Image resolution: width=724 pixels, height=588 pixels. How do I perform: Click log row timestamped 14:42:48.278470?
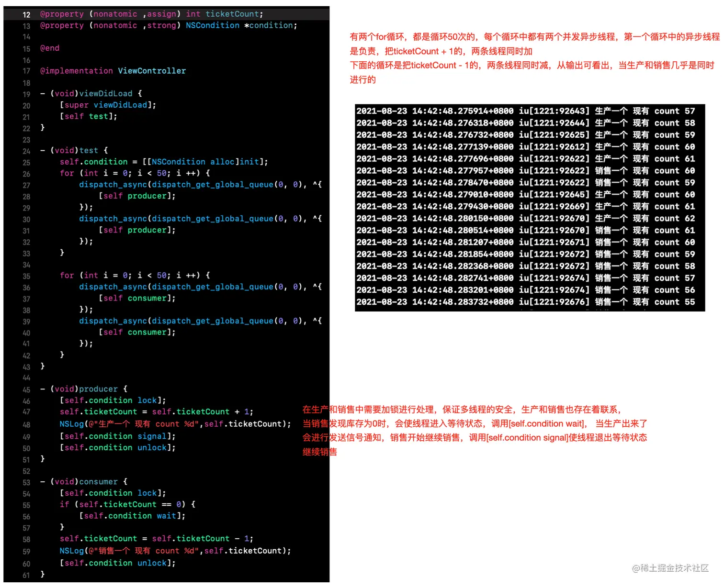525,183
